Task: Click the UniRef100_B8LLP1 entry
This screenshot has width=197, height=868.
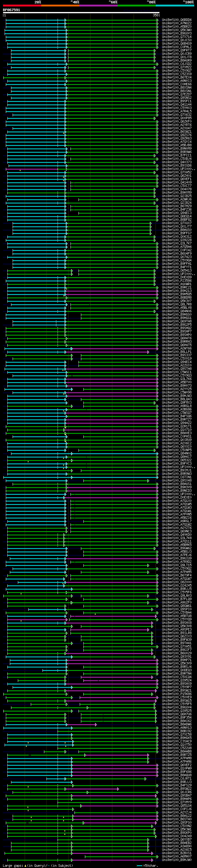Action: (177, 352)
